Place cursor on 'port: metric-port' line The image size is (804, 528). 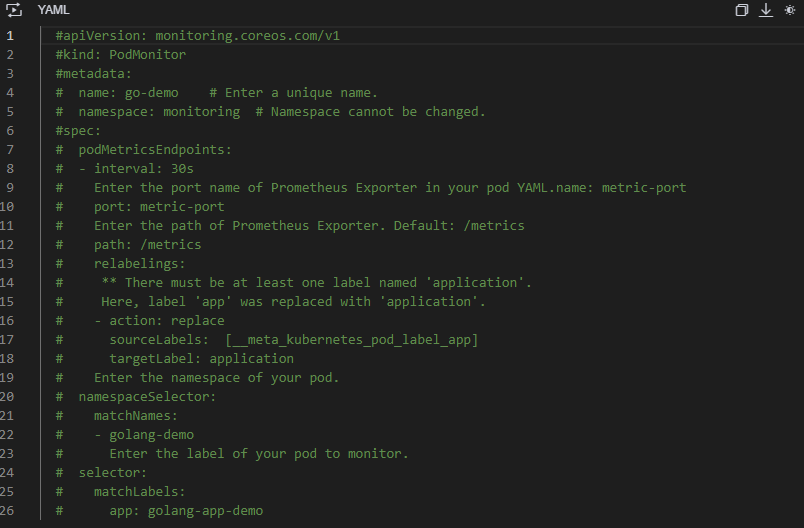[159, 207]
